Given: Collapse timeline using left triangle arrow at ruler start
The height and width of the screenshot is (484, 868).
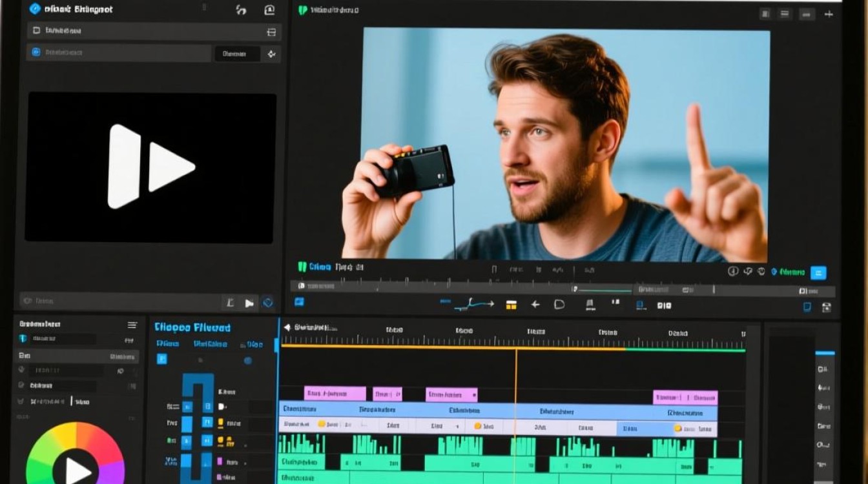Looking at the screenshot, I should [x=287, y=328].
